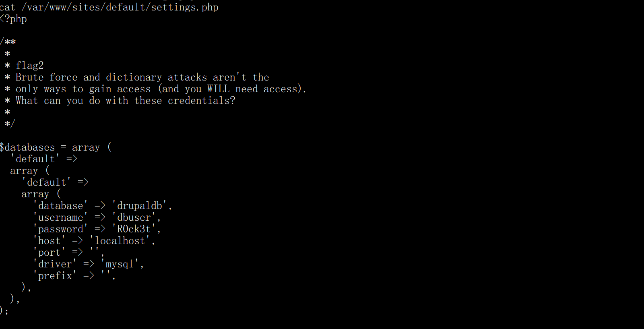The width and height of the screenshot is (644, 329).
Task: Click the 'driver' key text
Action: (55, 264)
